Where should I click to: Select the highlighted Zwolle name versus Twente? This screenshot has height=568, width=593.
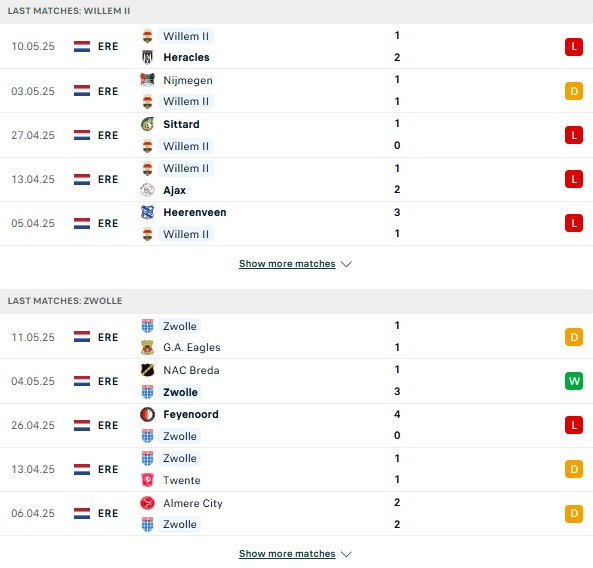coord(180,458)
